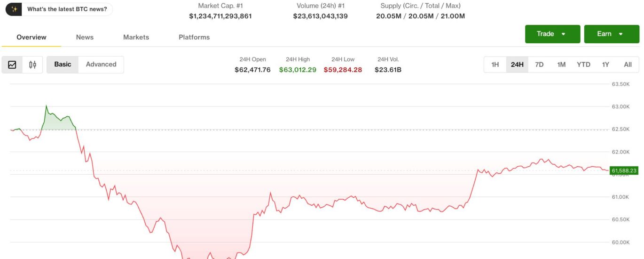644x259 pixels.
Task: Click the 63.50K axis label
Action: [x=620, y=84]
